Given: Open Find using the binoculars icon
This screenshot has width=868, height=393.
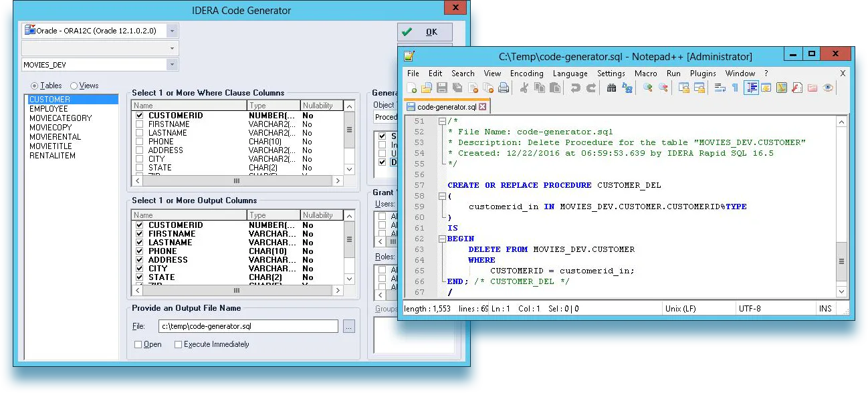Looking at the screenshot, I should pos(611,88).
